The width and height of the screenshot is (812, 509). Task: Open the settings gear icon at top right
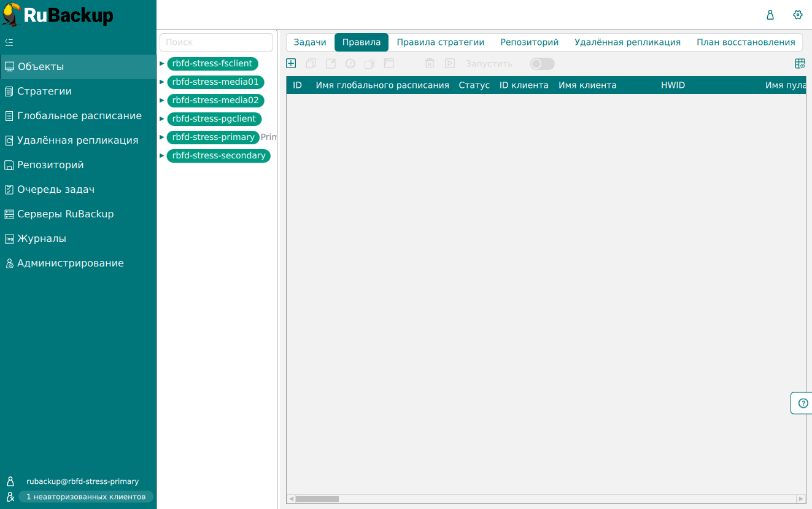point(798,15)
